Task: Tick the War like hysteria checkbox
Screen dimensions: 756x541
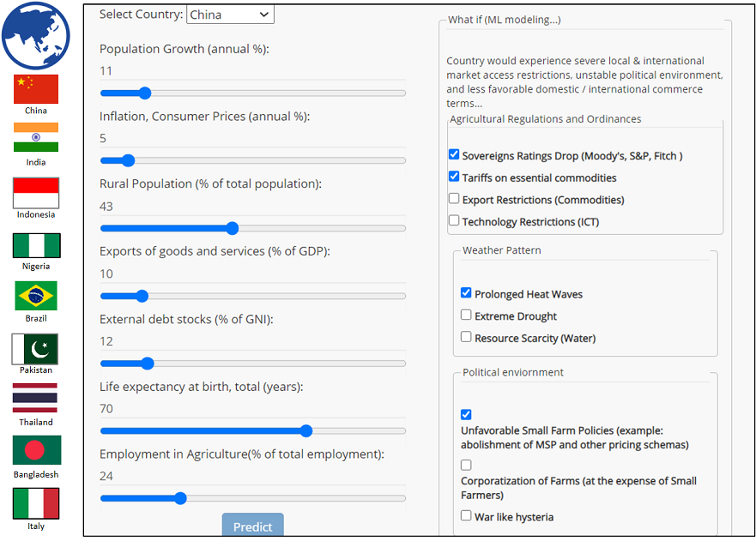Action: tap(466, 516)
